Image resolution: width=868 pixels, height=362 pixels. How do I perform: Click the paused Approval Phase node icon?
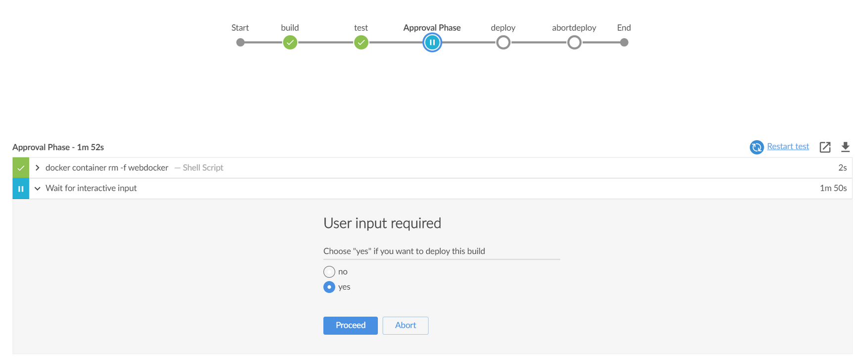tap(432, 43)
